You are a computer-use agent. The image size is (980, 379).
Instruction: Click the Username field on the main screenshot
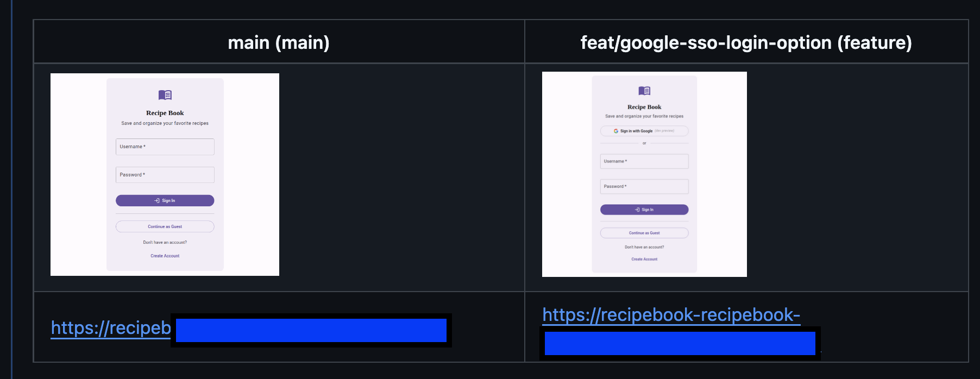point(165,147)
